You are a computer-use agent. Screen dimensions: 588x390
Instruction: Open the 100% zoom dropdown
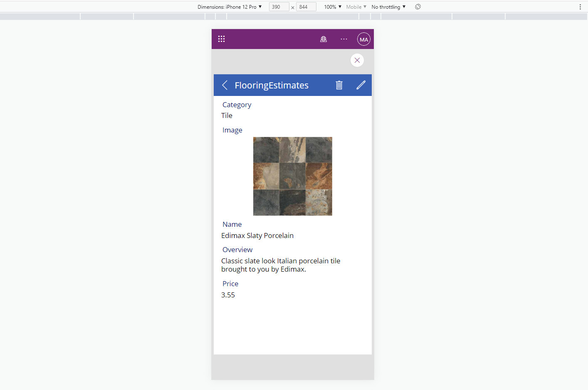332,7
